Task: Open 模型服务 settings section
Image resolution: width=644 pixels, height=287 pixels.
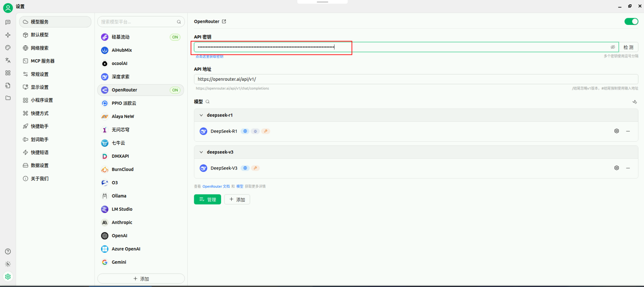Action: (x=55, y=22)
